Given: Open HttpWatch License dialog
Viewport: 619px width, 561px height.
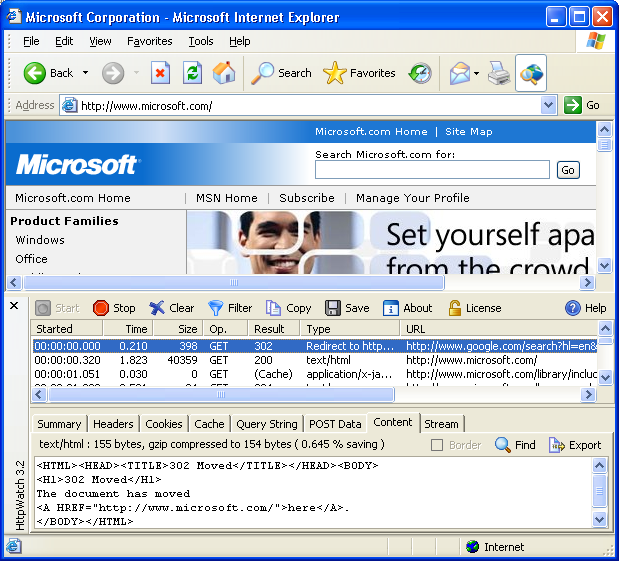Looking at the screenshot, I should (x=475, y=308).
